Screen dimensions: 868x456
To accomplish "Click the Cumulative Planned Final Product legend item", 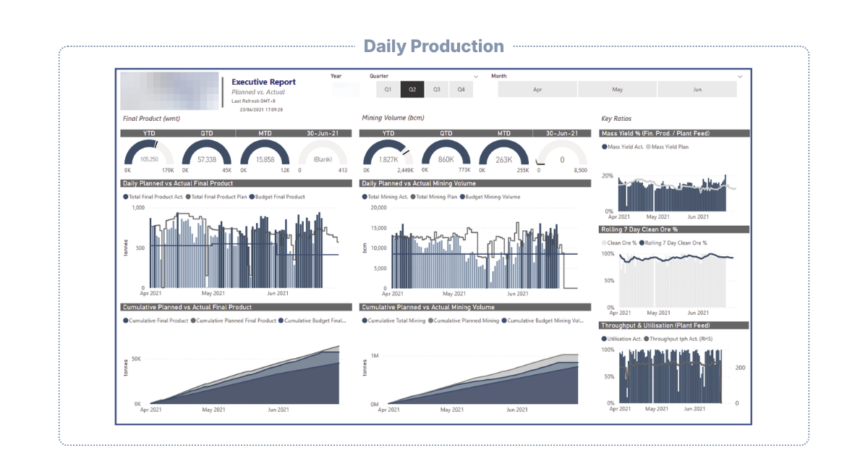I will pyautogui.click(x=234, y=321).
